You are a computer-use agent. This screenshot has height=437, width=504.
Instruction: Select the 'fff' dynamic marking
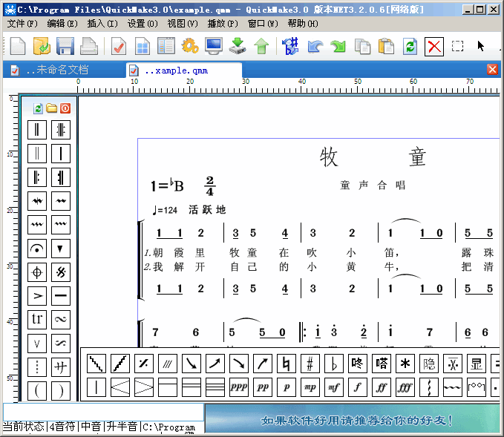405,387
